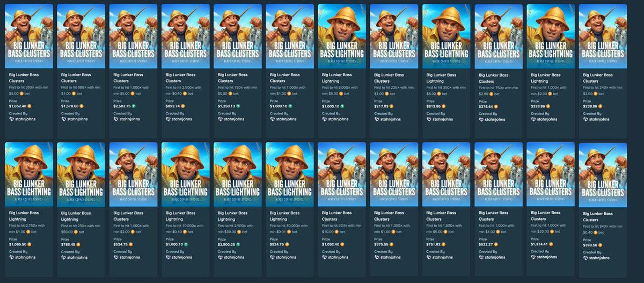Open the Big Lunker Bass Lightning title above $1,065.50

coord(24,216)
